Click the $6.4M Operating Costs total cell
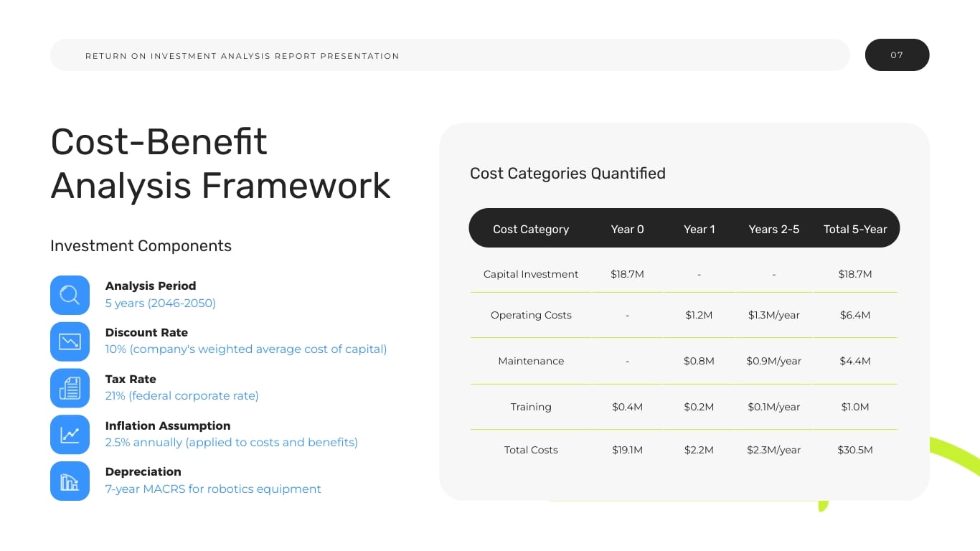This screenshot has height=551, width=980. click(x=855, y=315)
